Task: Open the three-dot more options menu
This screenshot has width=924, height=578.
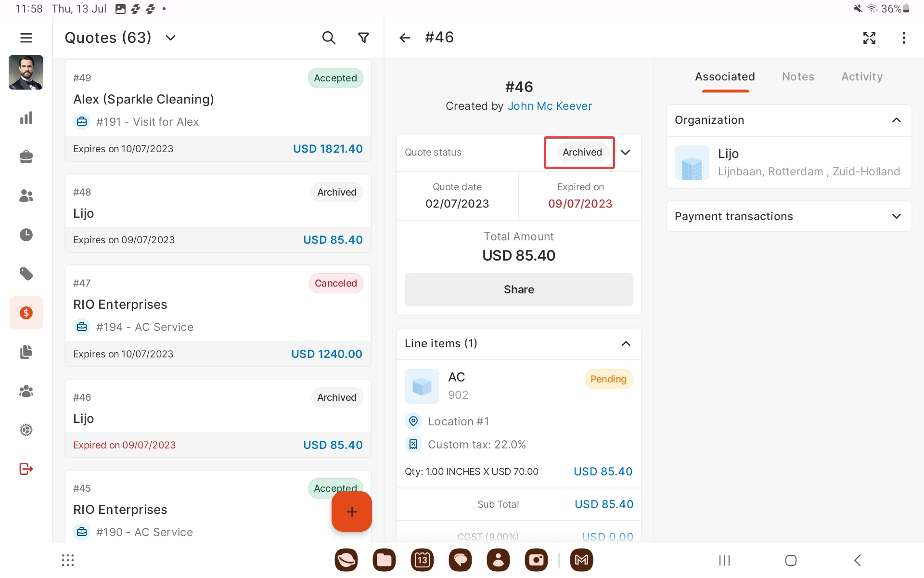Action: [904, 38]
